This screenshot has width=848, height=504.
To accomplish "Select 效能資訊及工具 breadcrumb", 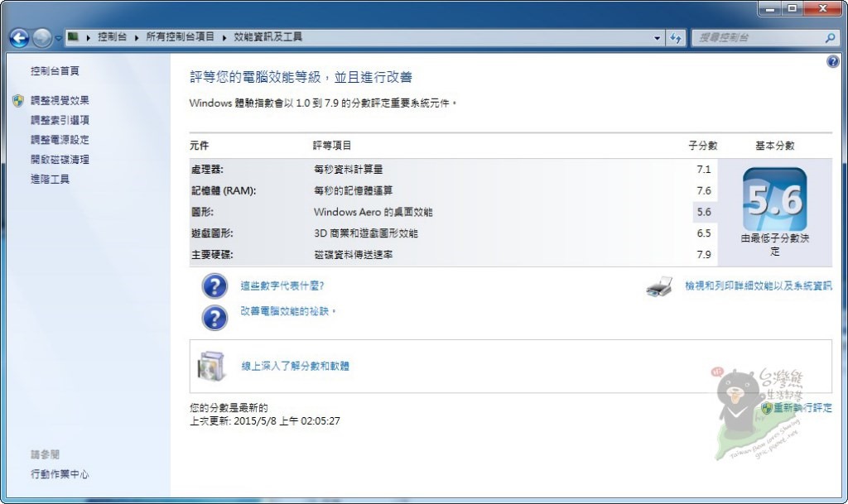I will pyautogui.click(x=267, y=36).
